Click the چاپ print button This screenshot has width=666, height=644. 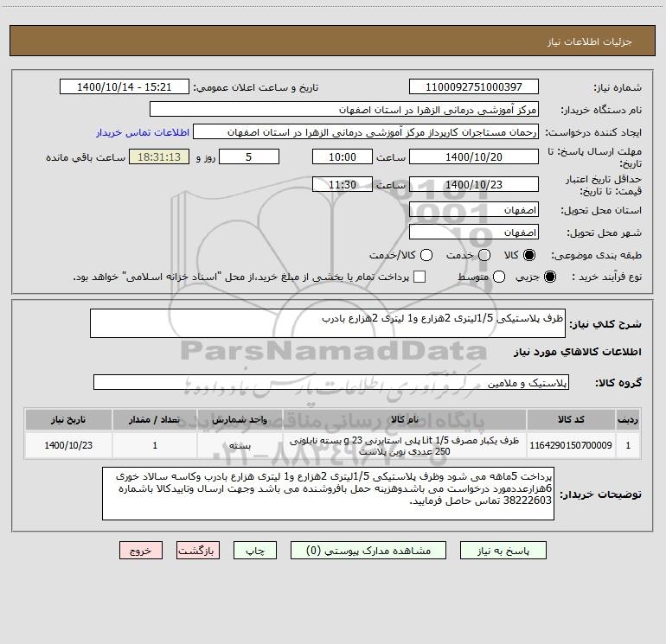(x=255, y=551)
